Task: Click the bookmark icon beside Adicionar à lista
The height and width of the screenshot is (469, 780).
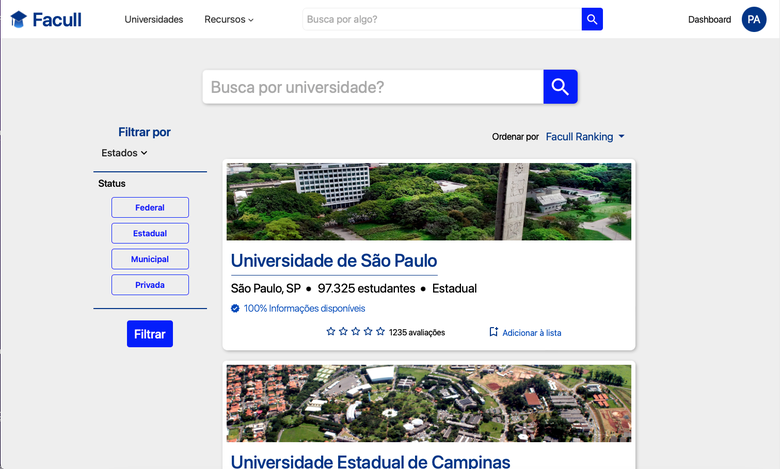Action: (x=493, y=332)
